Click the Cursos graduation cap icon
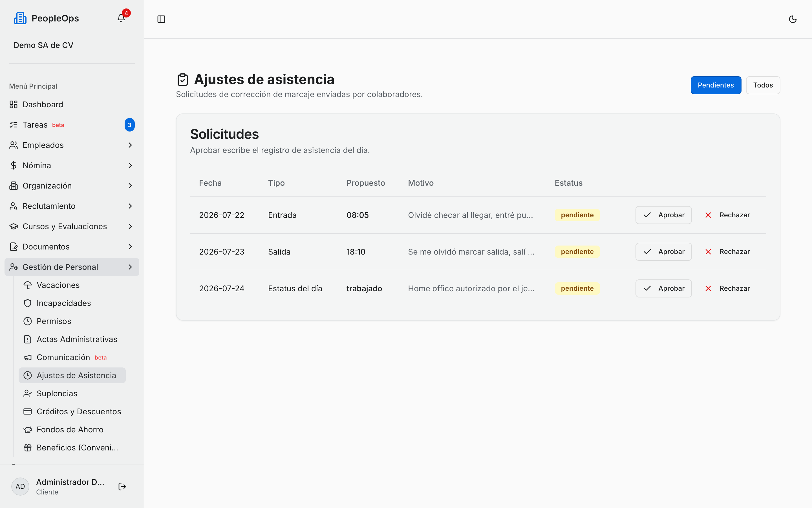Image resolution: width=812 pixels, height=508 pixels. click(x=14, y=226)
